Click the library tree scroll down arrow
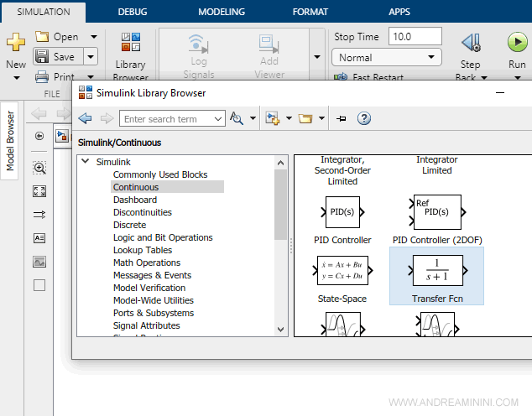Image resolution: width=532 pixels, height=416 pixels. pyautogui.click(x=280, y=330)
